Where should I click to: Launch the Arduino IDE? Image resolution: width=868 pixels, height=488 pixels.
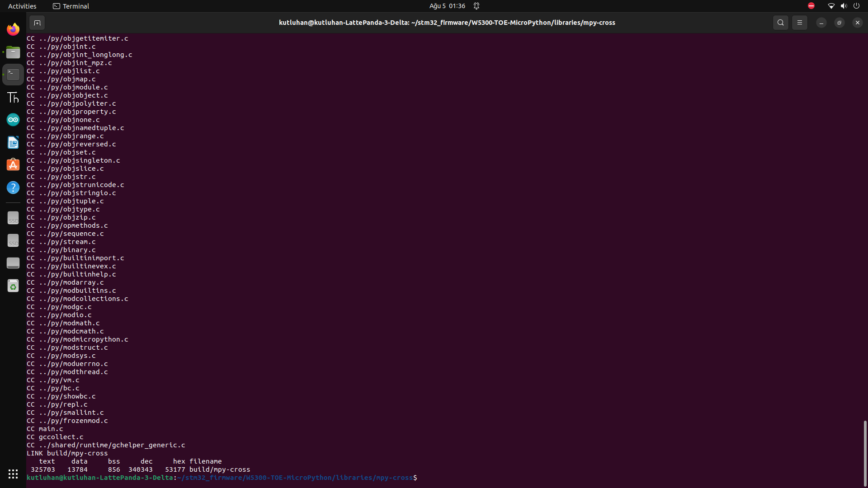coord(13,119)
